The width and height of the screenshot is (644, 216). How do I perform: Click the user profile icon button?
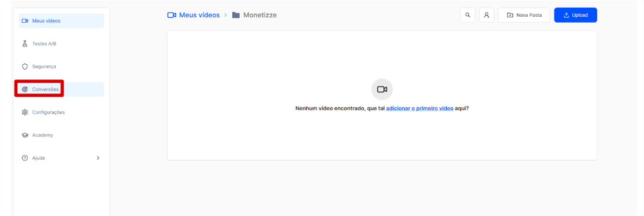[x=486, y=15]
